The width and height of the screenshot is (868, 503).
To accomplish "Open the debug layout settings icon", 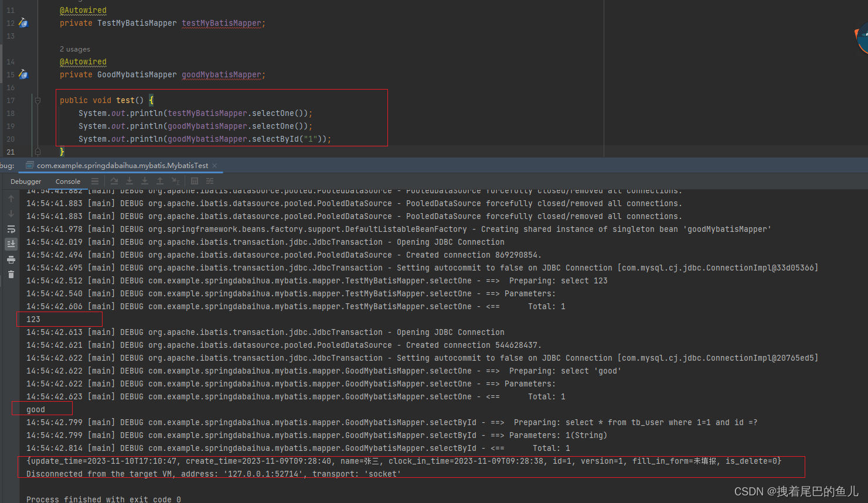I will point(95,182).
